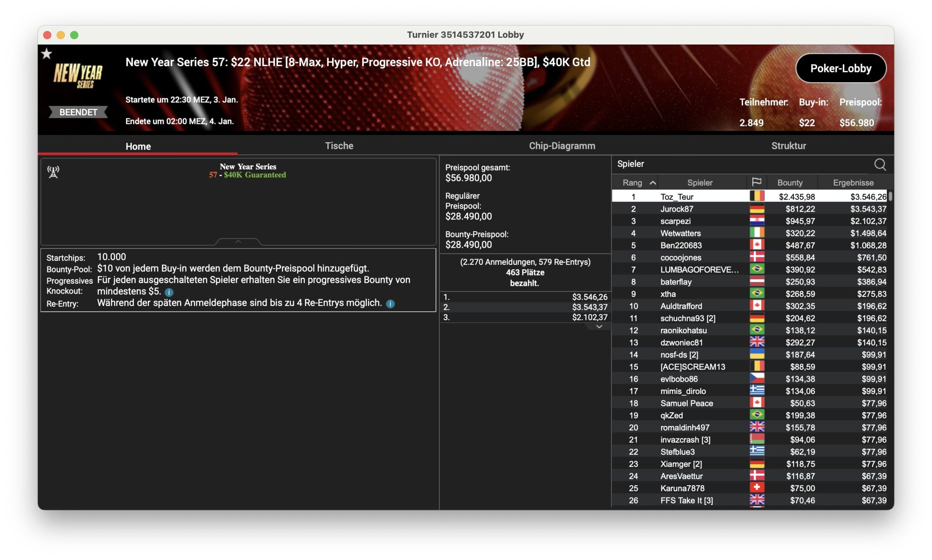The image size is (932, 560).
Task: Click the Re-Entry info icon
Action: tap(390, 304)
